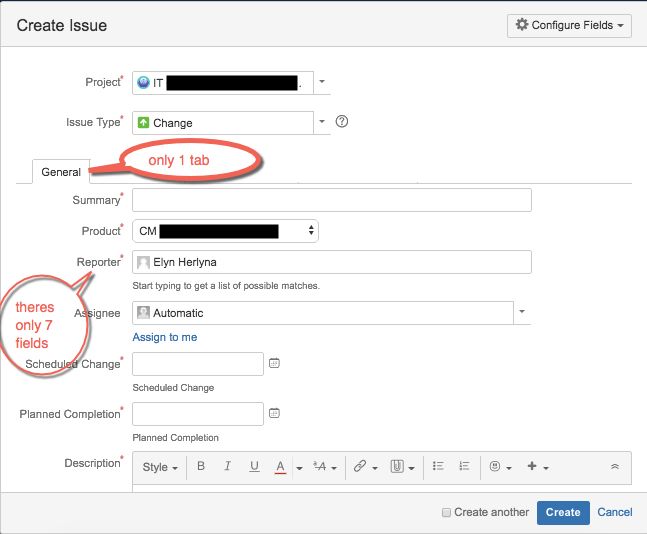Insert a bulleted list
Screen dimensions: 647x534
tap(438, 466)
